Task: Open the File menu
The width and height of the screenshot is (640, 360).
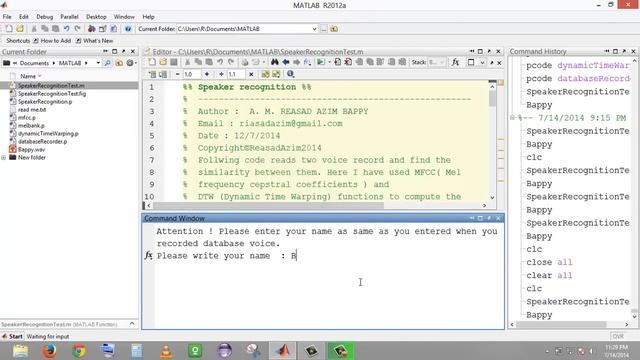Action: [x=7, y=17]
